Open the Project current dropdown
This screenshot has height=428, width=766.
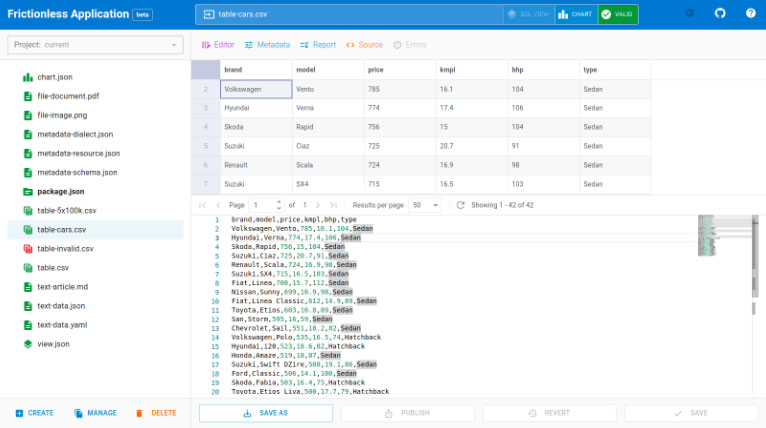95,45
